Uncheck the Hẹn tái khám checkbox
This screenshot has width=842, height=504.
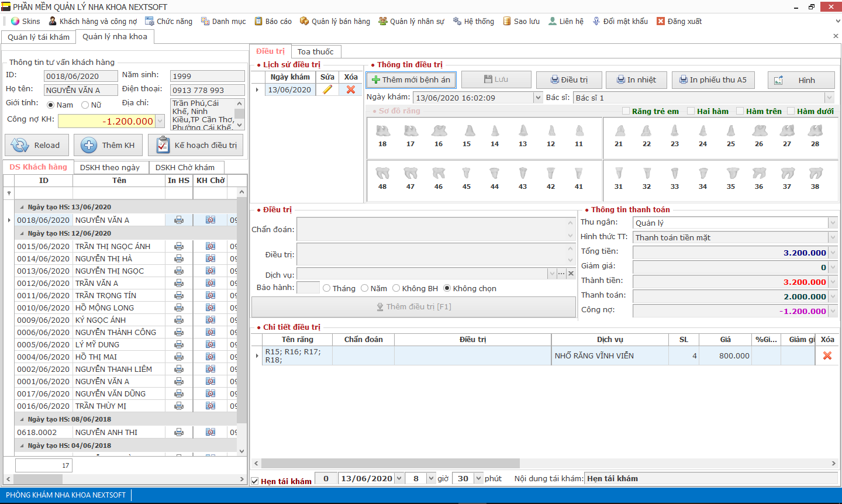pos(255,481)
